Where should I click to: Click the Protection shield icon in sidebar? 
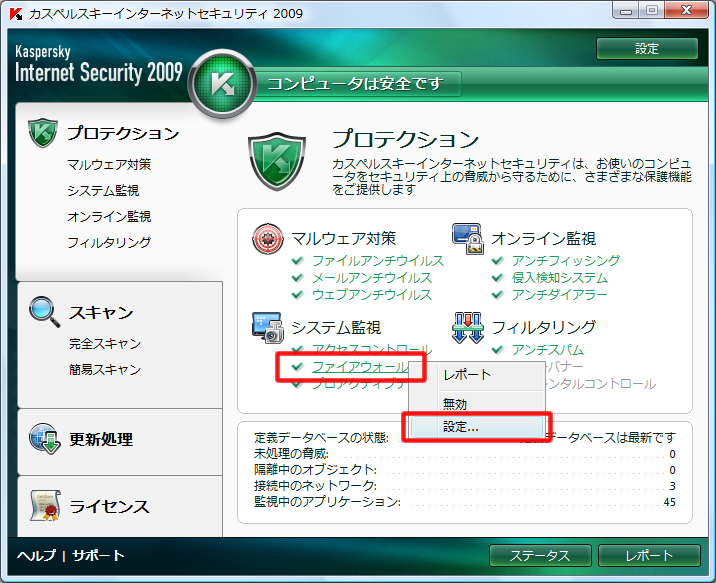click(43, 133)
